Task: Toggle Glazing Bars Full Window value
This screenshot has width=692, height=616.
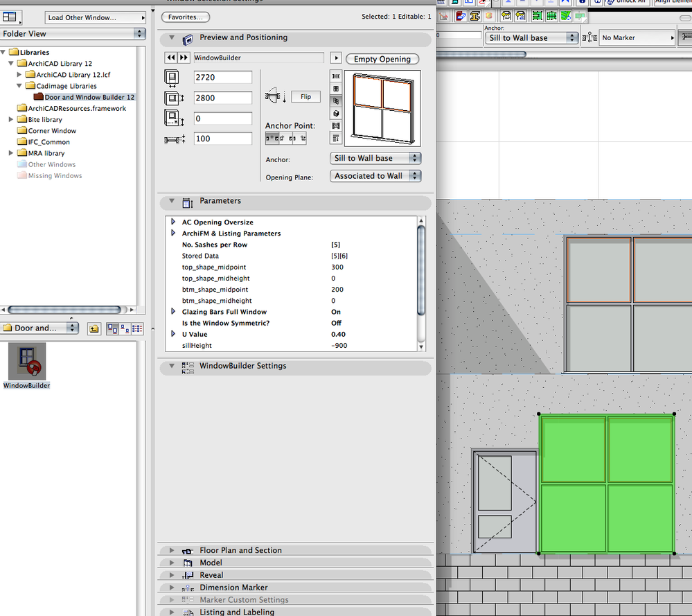Action: (336, 312)
